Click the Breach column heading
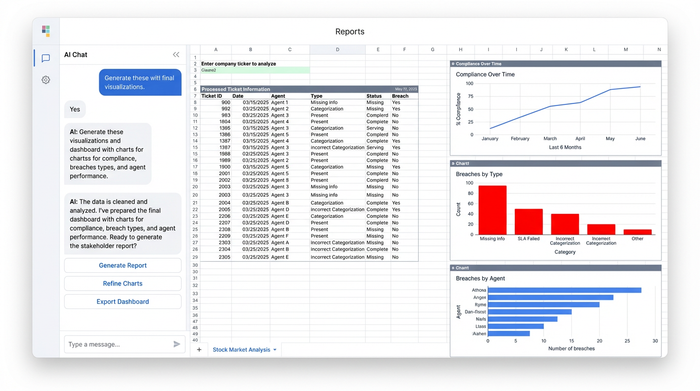 coord(400,96)
